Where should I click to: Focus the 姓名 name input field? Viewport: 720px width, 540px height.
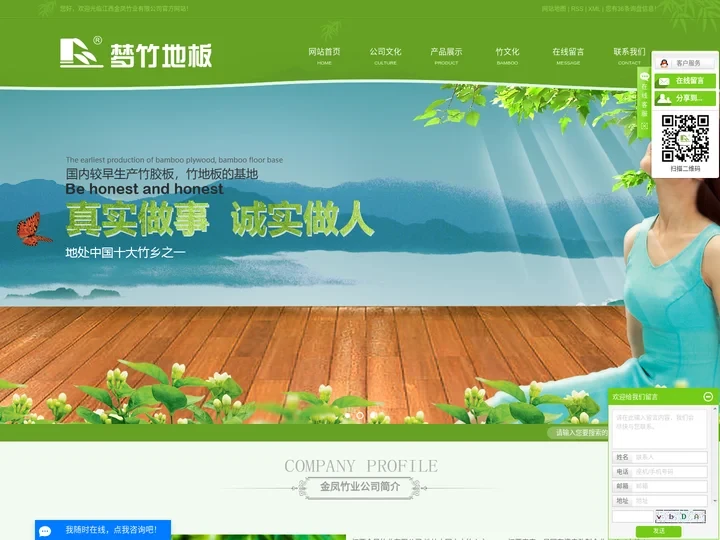(x=669, y=457)
